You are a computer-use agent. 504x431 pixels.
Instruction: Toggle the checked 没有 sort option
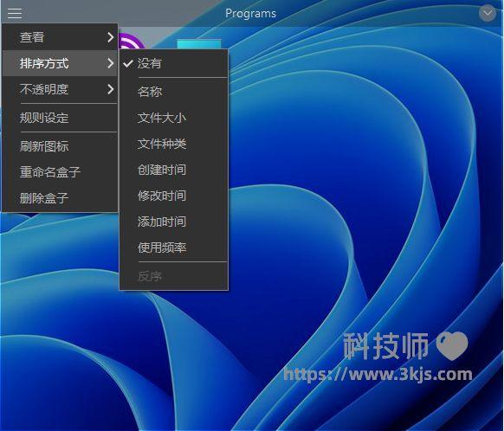click(173, 63)
